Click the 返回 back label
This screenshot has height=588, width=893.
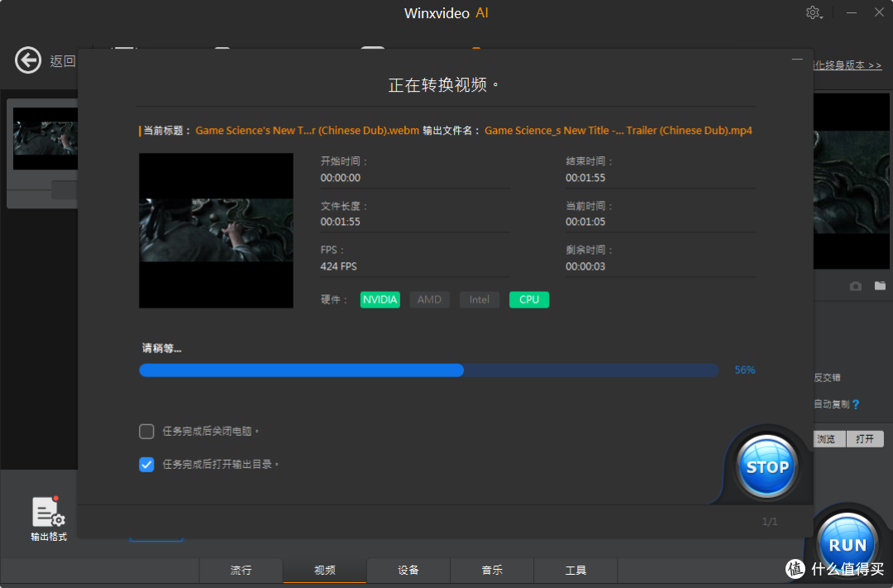click(63, 61)
